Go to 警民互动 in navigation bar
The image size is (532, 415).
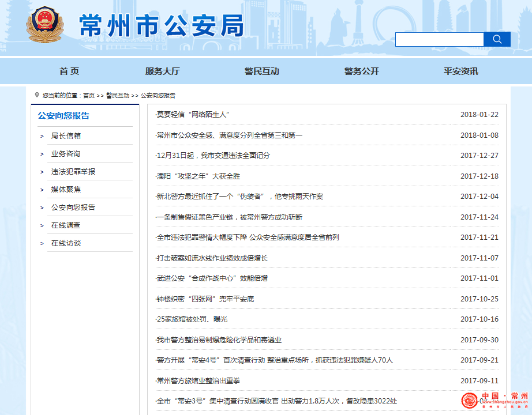[x=261, y=71]
